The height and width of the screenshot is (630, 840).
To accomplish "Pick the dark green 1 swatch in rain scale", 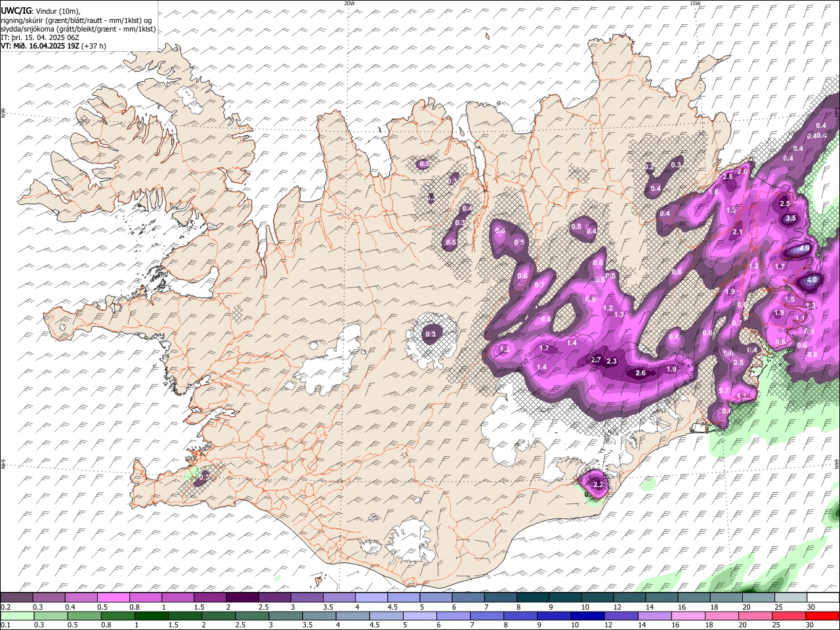I will [151, 616].
